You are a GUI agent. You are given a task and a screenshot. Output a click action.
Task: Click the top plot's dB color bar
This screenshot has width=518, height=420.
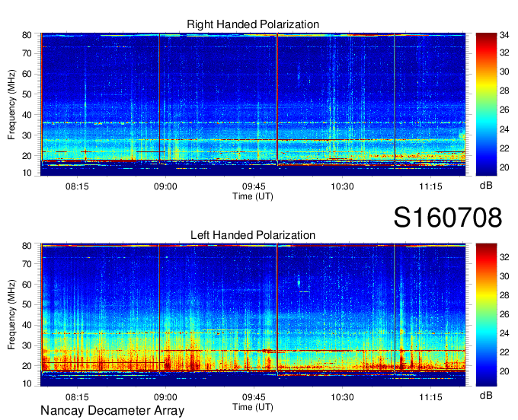pyautogui.click(x=486, y=104)
